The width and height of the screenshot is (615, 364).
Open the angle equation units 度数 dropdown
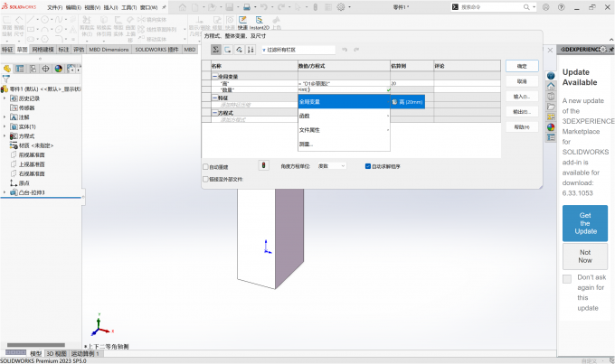331,166
